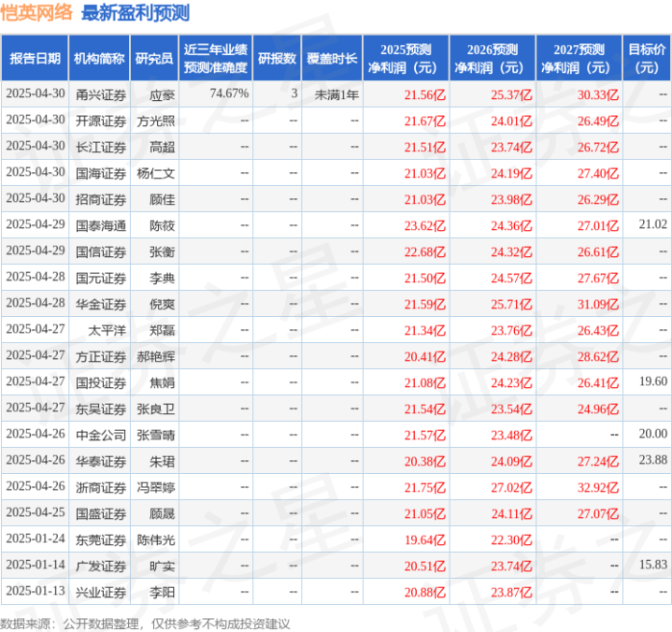Select the 国投证券 cell
The height and width of the screenshot is (632, 672).
point(101,383)
